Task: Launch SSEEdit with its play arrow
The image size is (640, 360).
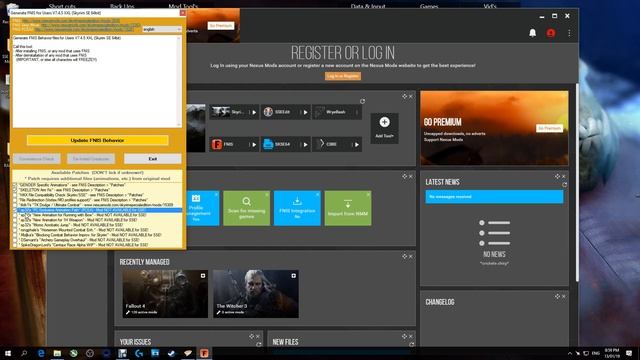Action: coord(305,112)
